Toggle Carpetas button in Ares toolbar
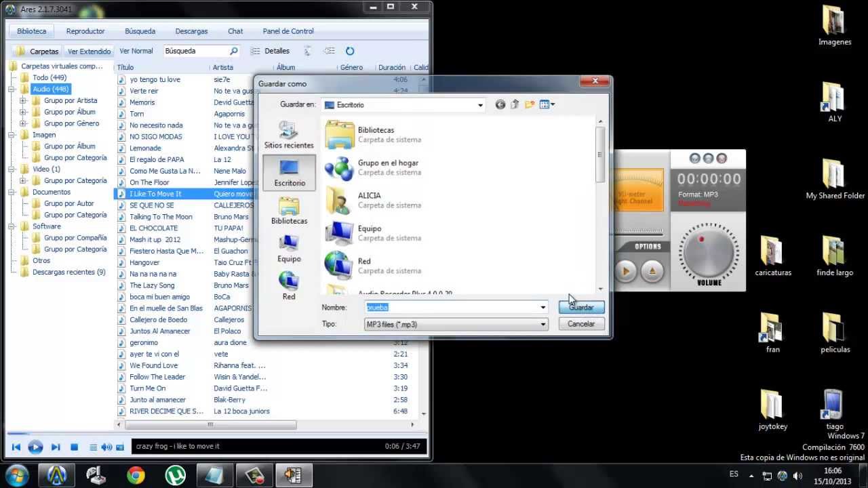This screenshot has width=868, height=488. click(37, 51)
